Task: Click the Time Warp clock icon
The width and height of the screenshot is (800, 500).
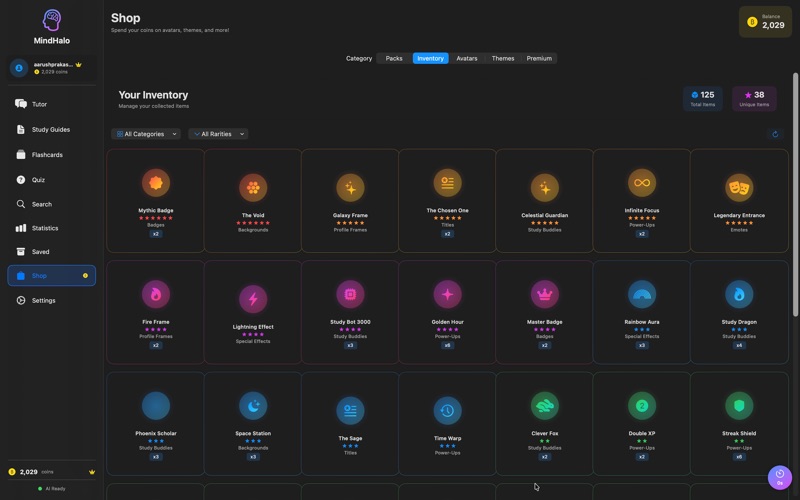Action: point(447,410)
